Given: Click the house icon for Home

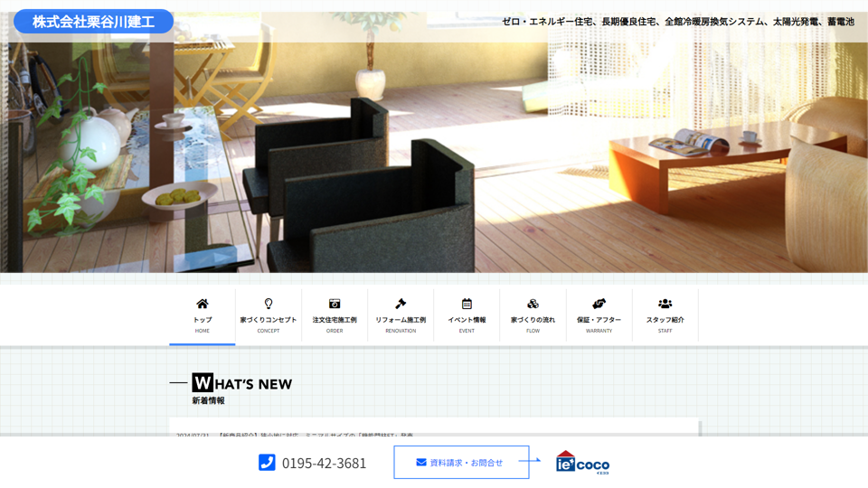Looking at the screenshot, I should point(203,304).
